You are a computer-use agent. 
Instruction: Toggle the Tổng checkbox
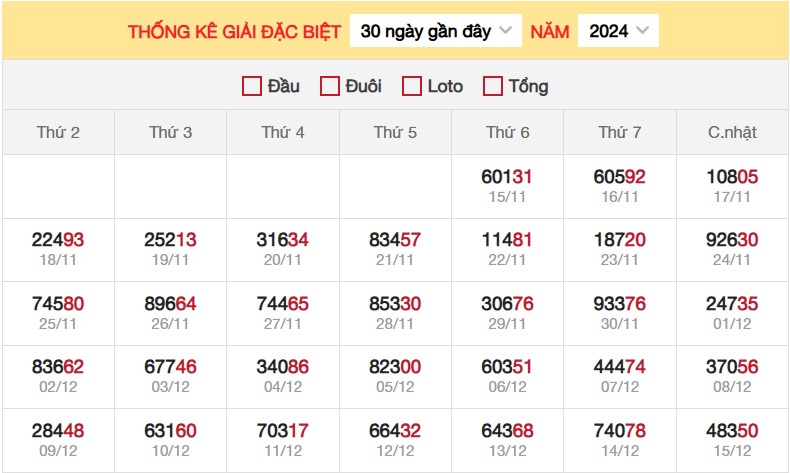coord(492,86)
